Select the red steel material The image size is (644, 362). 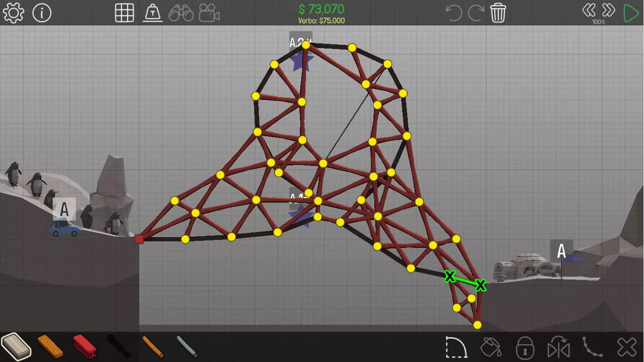[84, 346]
